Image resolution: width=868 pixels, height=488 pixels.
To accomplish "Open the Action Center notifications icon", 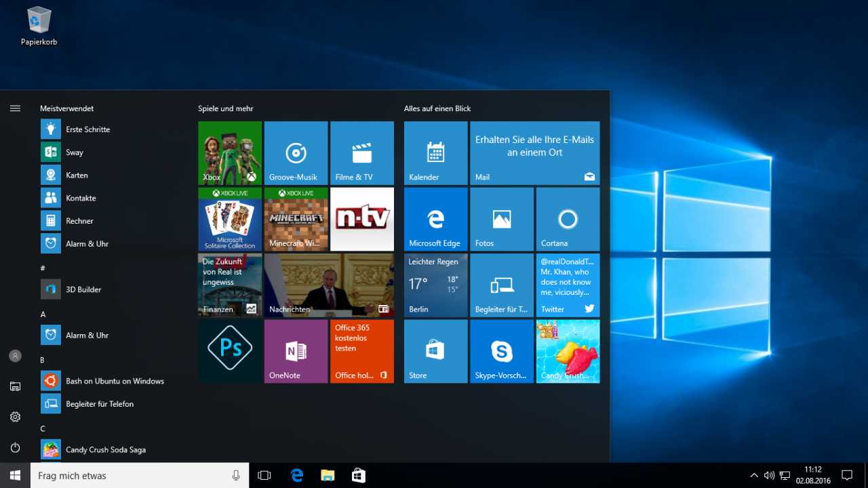I will pyautogui.click(x=847, y=476).
